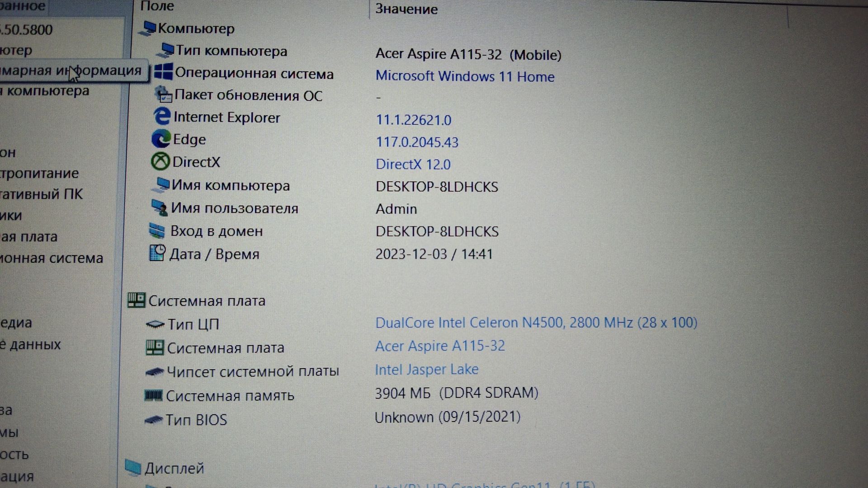Open the Edge version 117.0.2045.43 link
868x488 pixels.
click(417, 142)
